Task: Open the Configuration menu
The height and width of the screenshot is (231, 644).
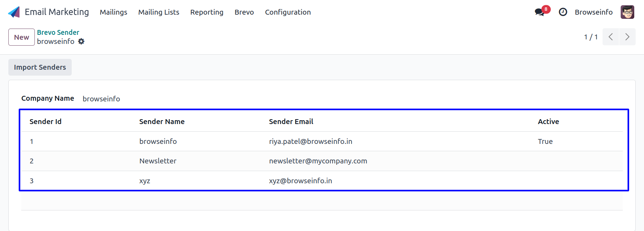Action: point(288,12)
